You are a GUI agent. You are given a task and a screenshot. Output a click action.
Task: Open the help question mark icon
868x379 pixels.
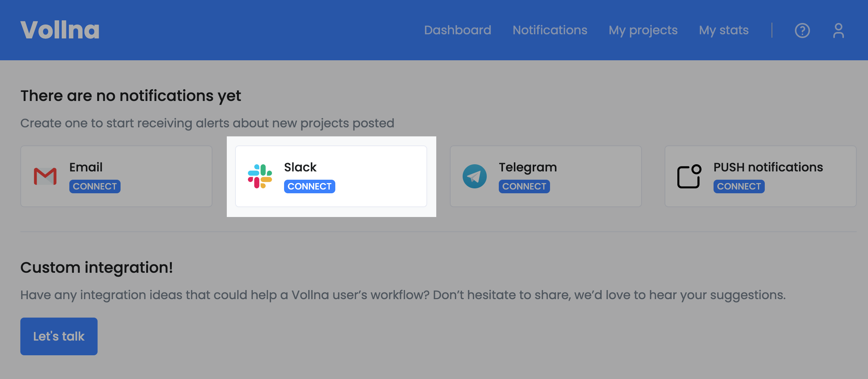point(802,31)
